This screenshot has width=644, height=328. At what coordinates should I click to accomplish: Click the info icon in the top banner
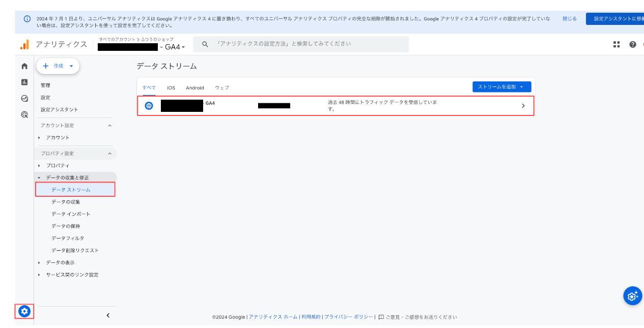coord(27,19)
